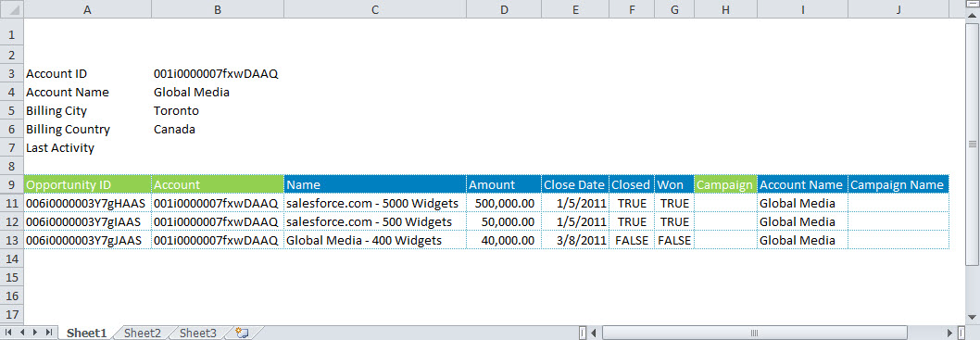980x340 pixels.
Task: Select cell with Global Media in row 4
Action: coord(217,93)
